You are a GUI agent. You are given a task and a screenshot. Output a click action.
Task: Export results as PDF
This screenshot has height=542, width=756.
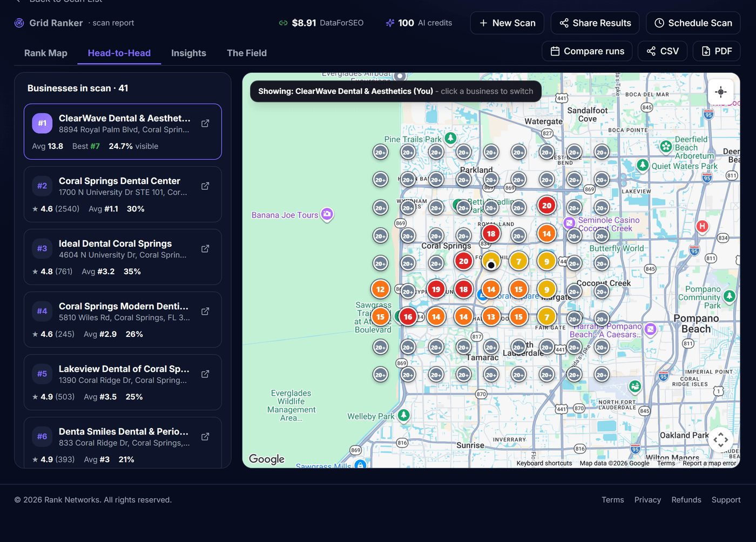click(x=717, y=51)
